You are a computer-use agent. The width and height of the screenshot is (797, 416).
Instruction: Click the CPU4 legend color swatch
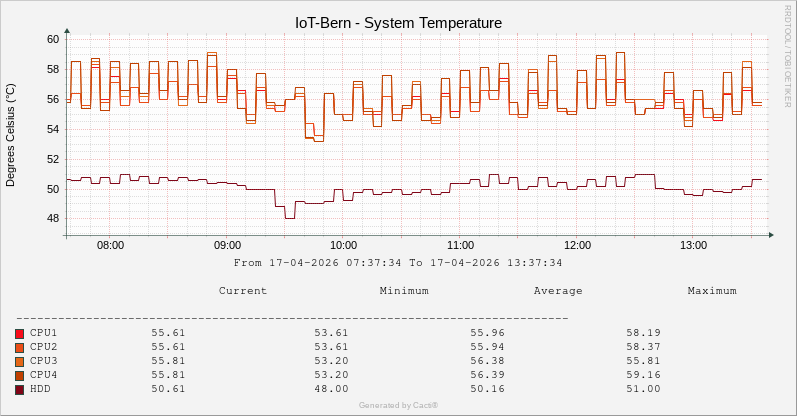20,375
